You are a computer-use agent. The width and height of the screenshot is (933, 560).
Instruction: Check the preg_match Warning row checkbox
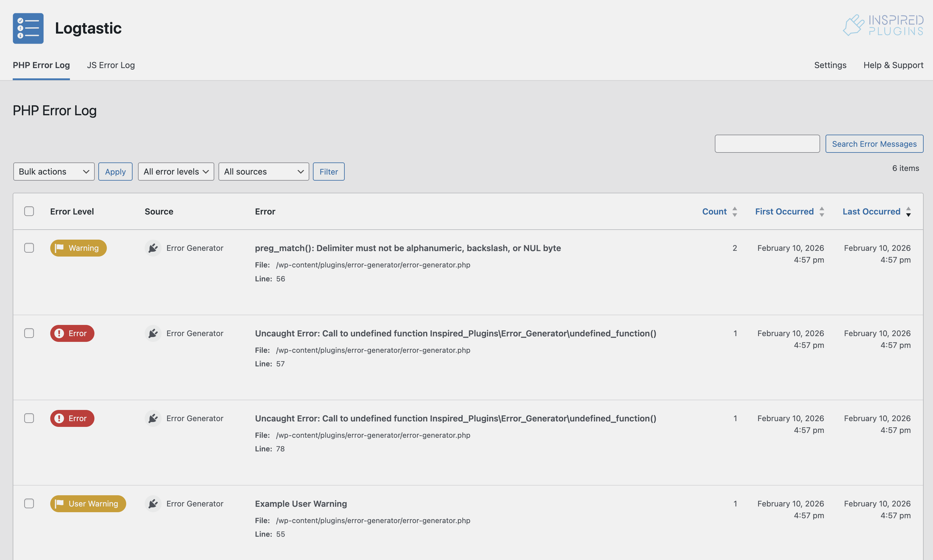[x=29, y=248]
